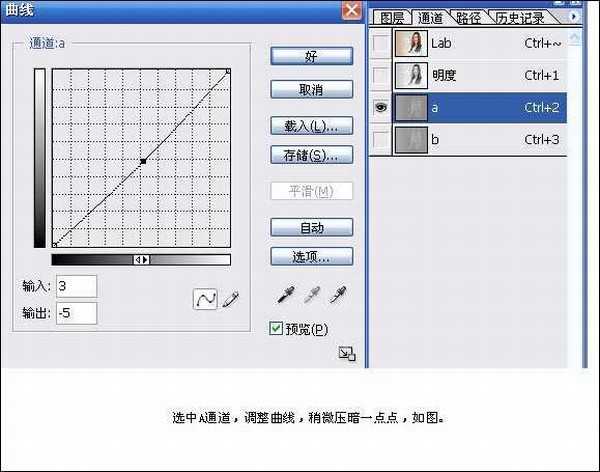
Task: Click the control point on the curve
Action: point(143,160)
